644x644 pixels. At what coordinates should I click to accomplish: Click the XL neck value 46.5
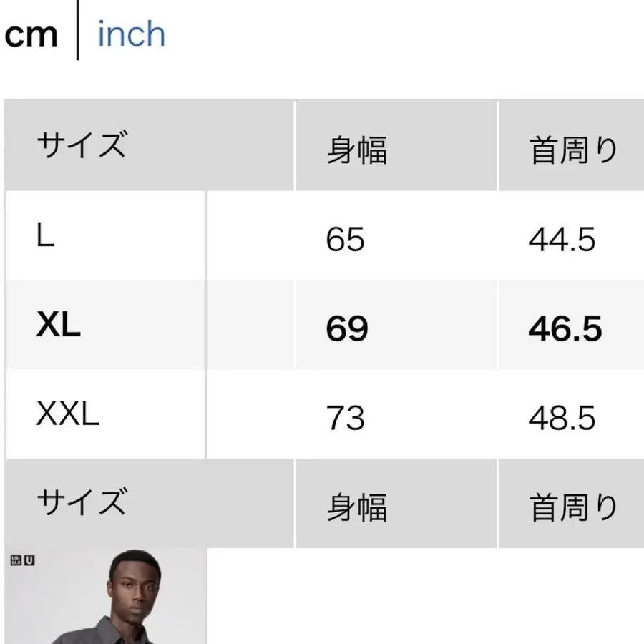click(565, 329)
